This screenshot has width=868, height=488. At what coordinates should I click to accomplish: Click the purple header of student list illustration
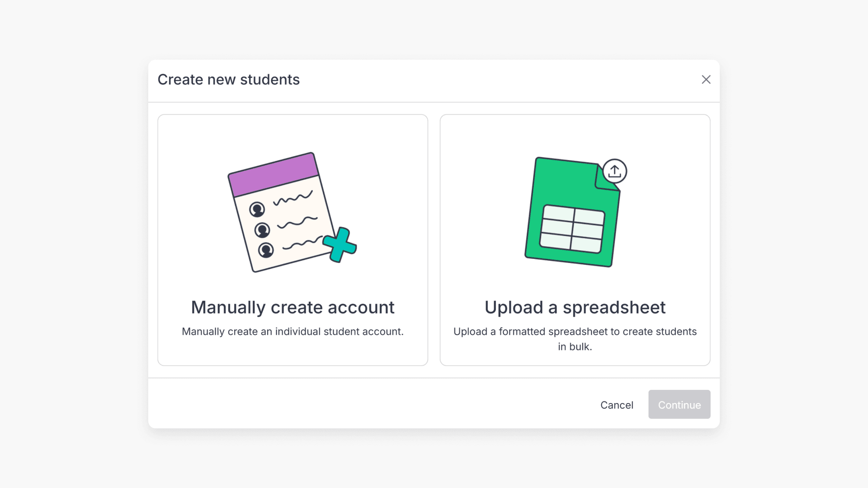coord(274,174)
